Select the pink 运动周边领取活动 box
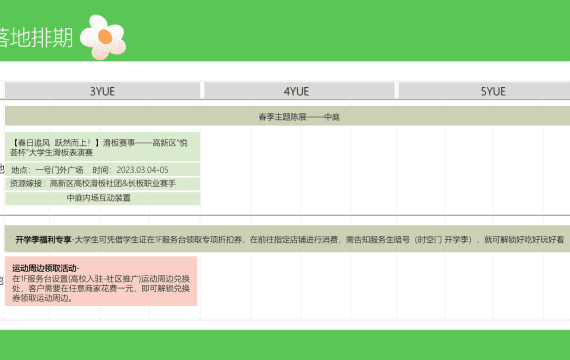The height and width of the screenshot is (360, 570). (101, 281)
